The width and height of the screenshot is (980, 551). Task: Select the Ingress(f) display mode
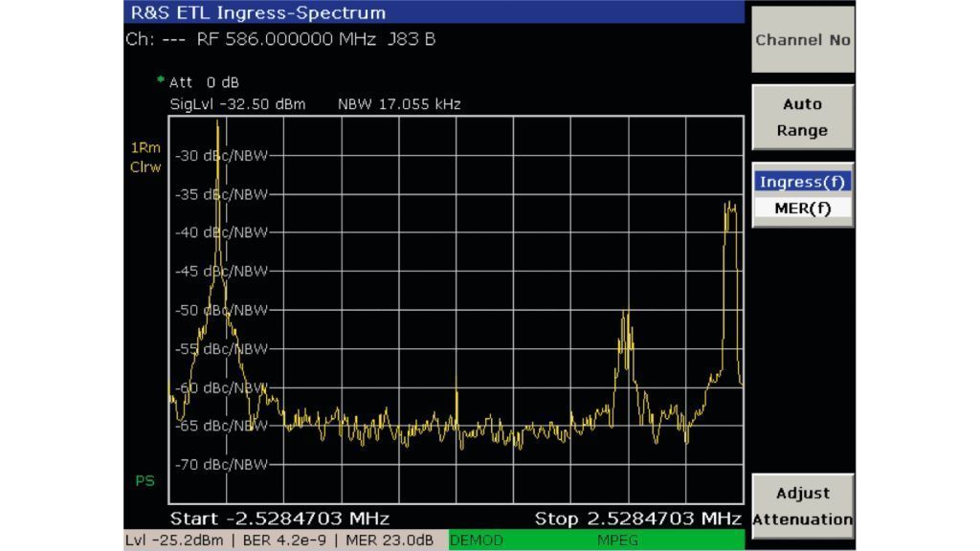802,182
